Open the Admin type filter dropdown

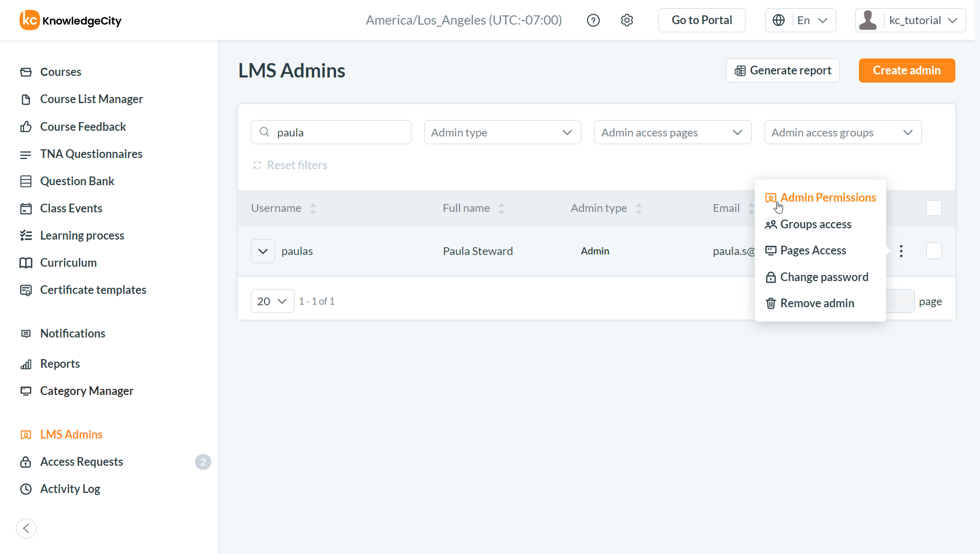pyautogui.click(x=502, y=132)
